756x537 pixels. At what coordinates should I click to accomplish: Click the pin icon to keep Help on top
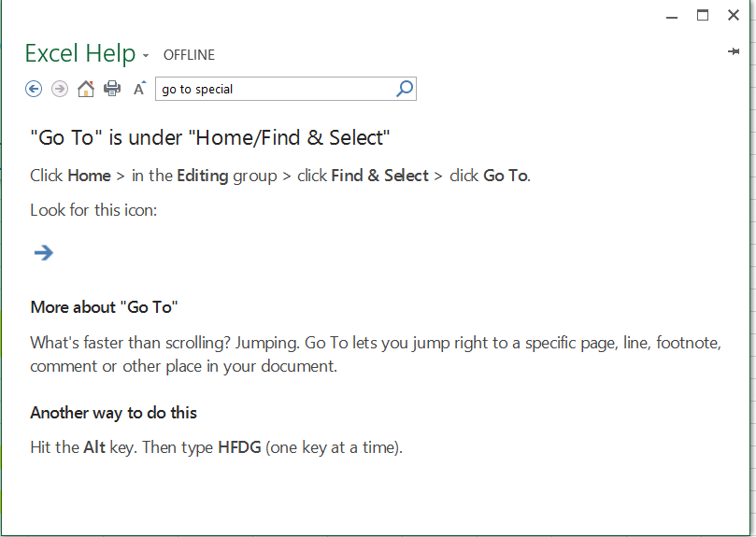coord(734,52)
